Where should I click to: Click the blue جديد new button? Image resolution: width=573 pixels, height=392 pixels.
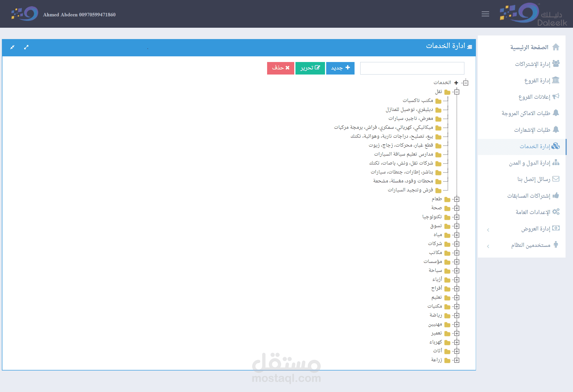click(340, 68)
